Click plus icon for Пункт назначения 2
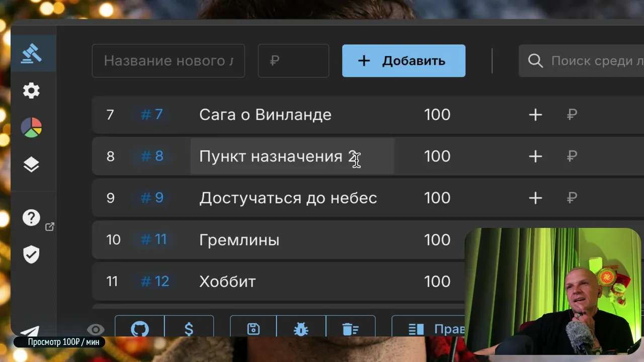Image resolution: width=644 pixels, height=362 pixels. tap(535, 156)
